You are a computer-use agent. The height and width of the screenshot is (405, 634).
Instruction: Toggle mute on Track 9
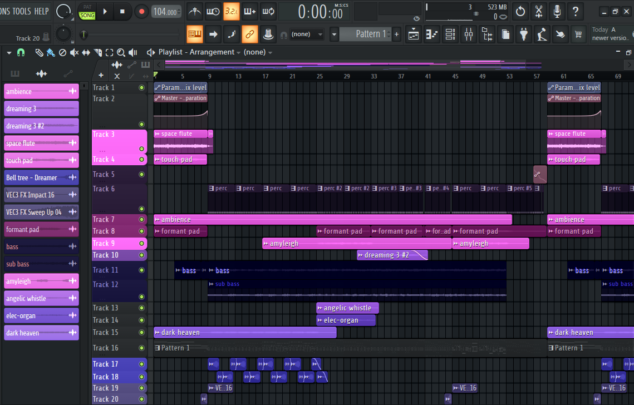tap(142, 243)
